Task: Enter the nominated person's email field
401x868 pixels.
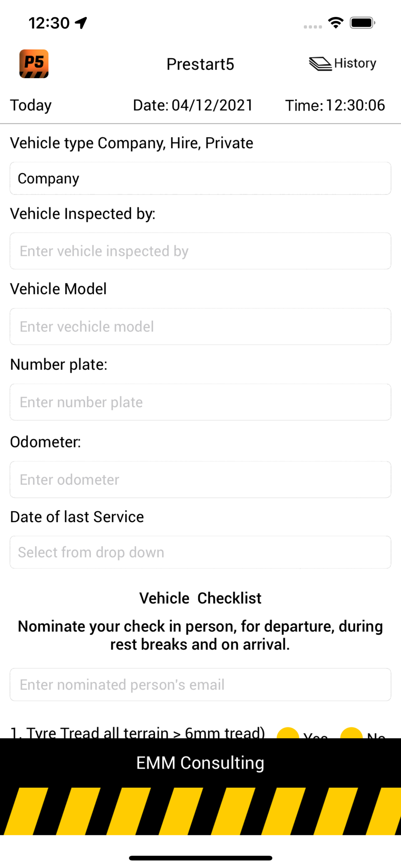Action: click(200, 684)
